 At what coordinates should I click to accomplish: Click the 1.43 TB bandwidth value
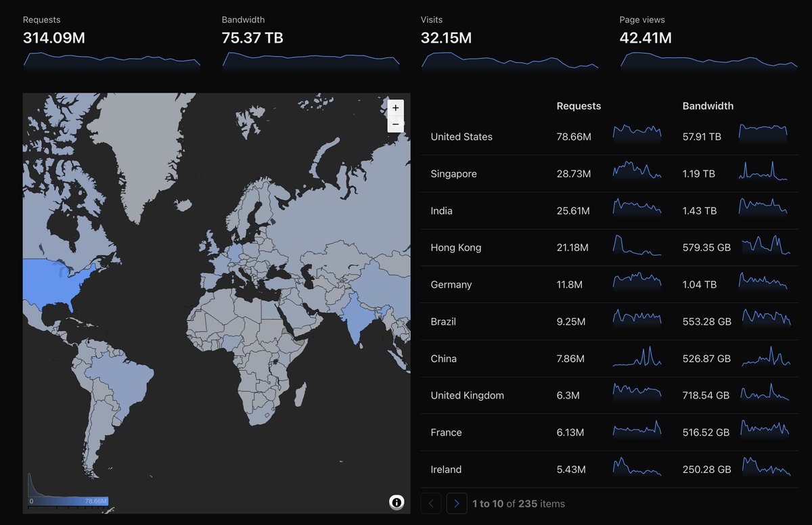(x=700, y=211)
